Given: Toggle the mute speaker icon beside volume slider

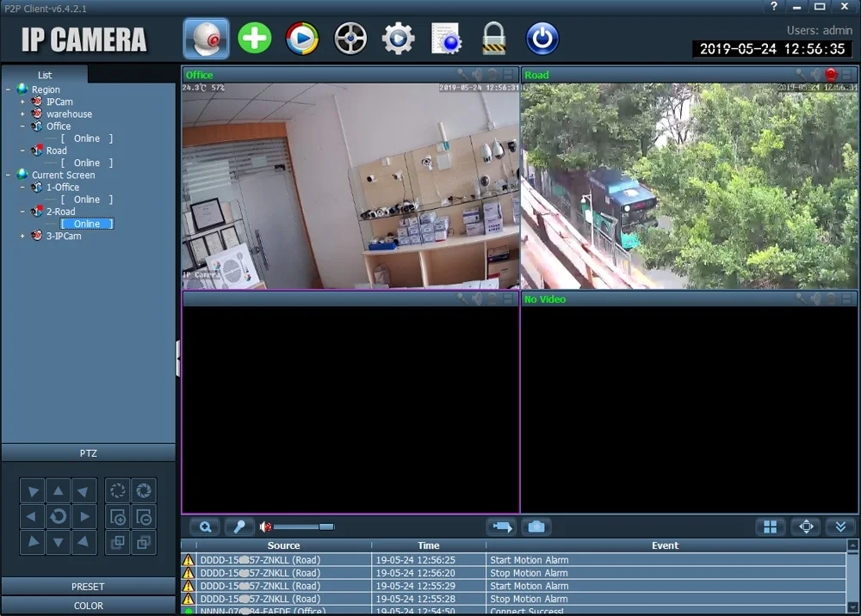Looking at the screenshot, I should pos(265,527).
